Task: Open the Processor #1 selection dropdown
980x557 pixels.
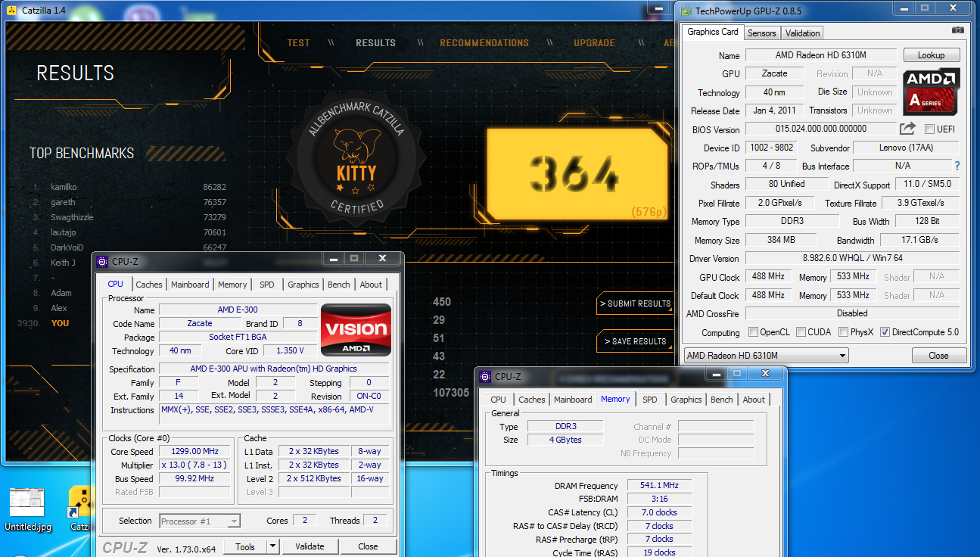Action: tap(201, 521)
